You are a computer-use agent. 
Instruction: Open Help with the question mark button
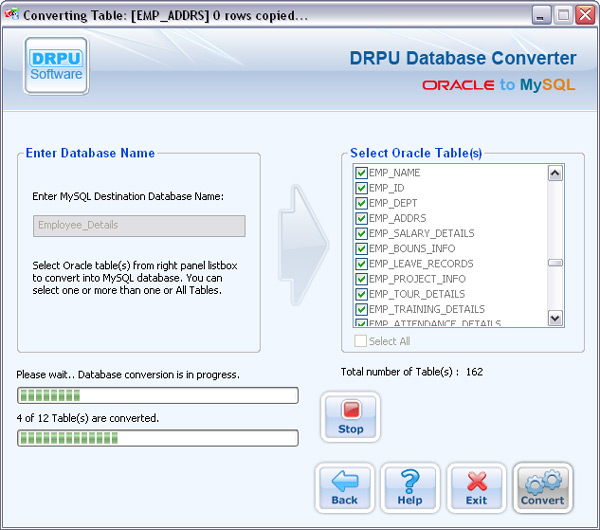click(410, 488)
